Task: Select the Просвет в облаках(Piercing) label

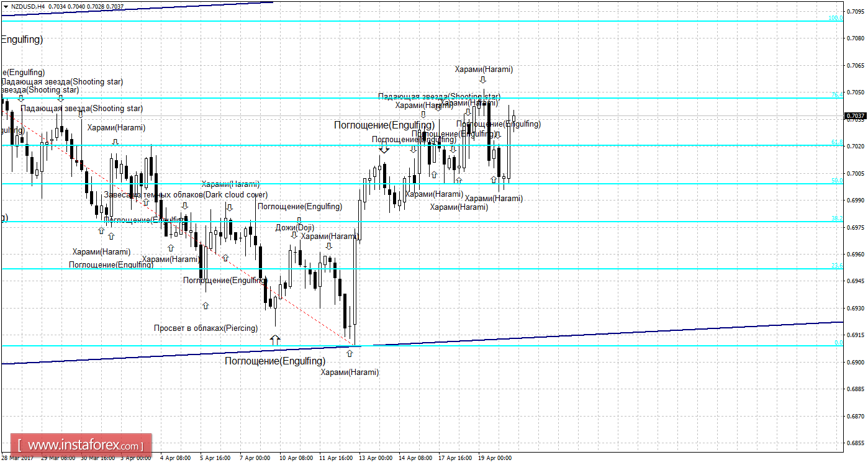Action: [x=206, y=328]
